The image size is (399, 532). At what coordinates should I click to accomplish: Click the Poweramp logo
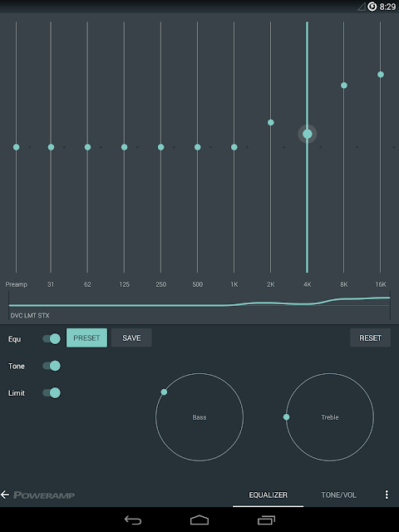[x=44, y=495]
